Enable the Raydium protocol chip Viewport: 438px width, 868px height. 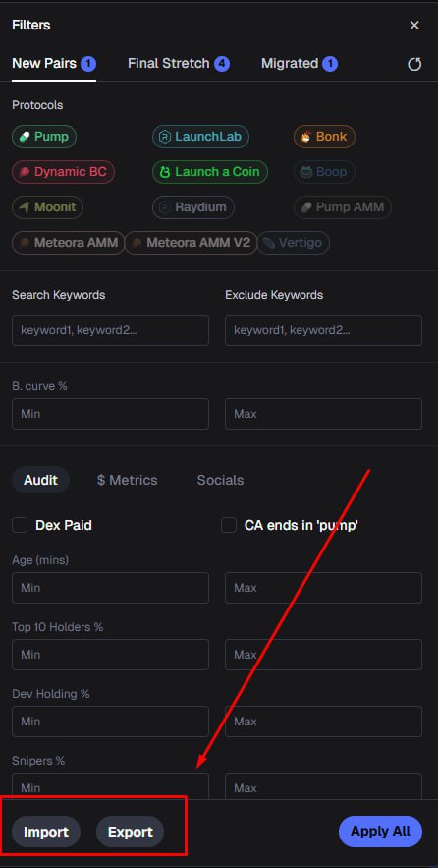(x=193, y=207)
